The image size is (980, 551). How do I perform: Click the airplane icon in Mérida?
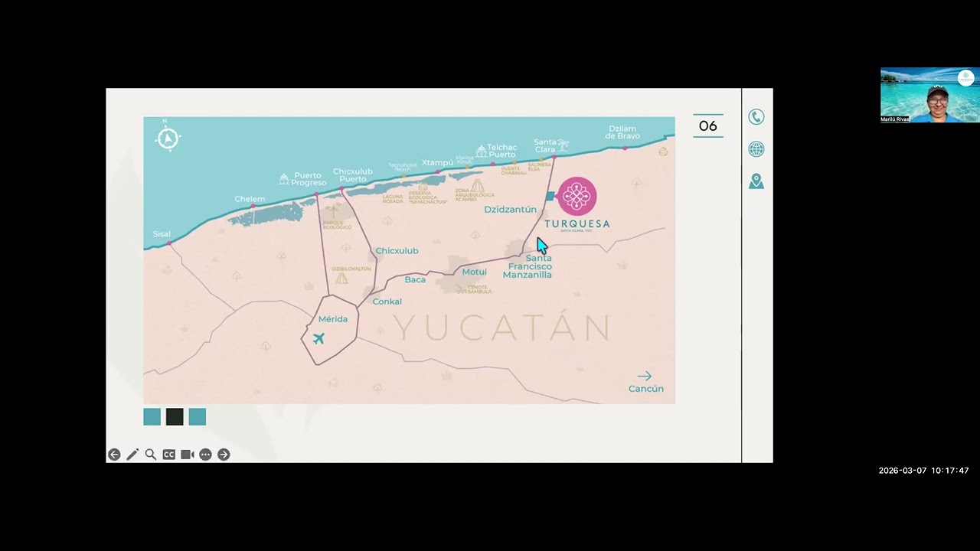coord(318,338)
